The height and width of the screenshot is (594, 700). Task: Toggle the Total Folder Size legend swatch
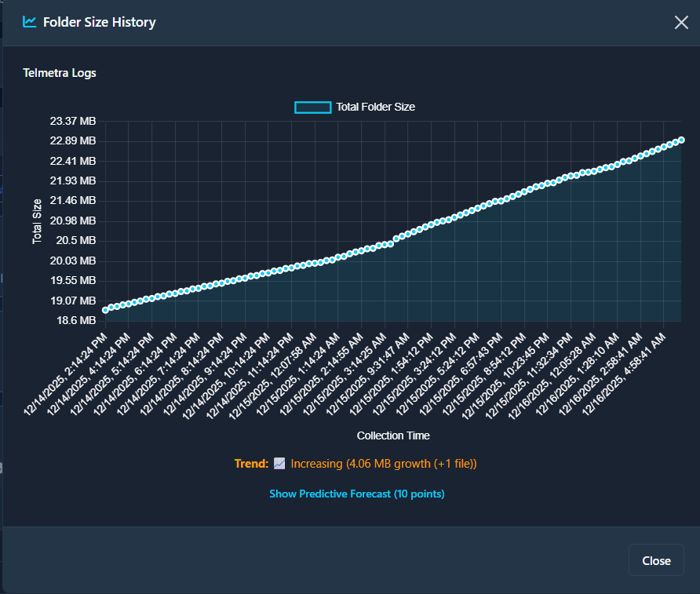pyautogui.click(x=313, y=107)
